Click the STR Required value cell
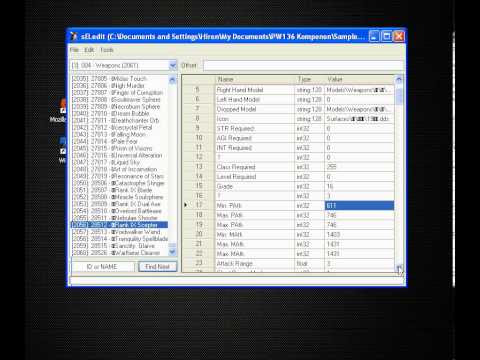The image size is (480, 360). (359, 129)
